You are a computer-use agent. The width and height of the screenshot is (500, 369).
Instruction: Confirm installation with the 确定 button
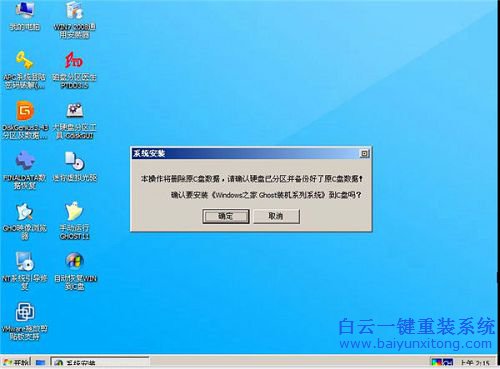[226, 216]
